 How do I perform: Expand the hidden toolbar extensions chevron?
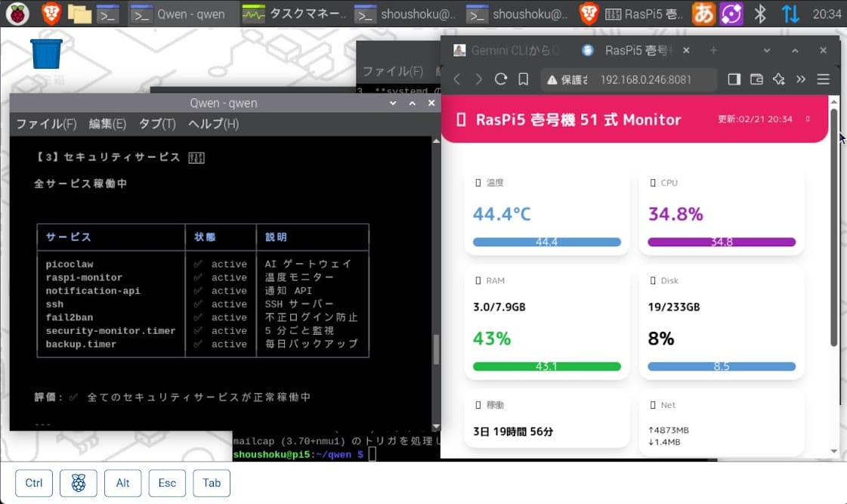(801, 79)
